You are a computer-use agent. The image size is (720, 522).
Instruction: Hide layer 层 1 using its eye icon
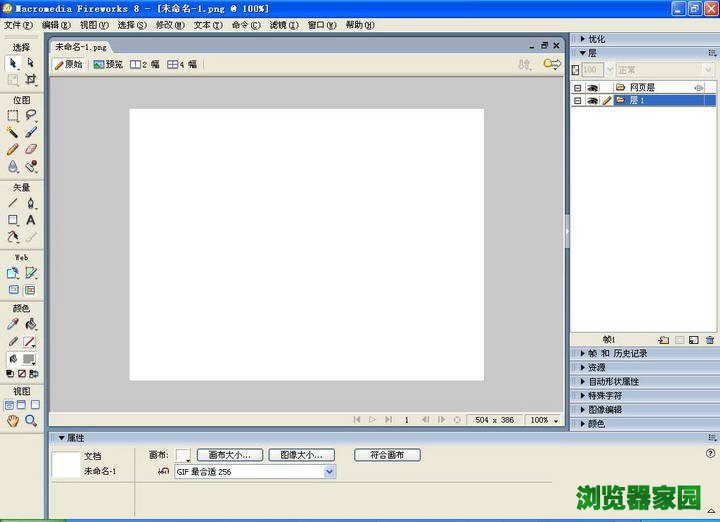592,101
